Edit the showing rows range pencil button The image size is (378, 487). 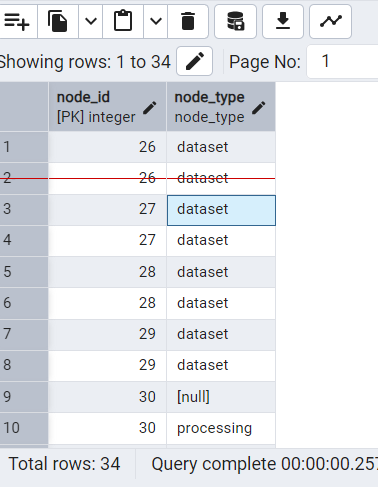195,61
